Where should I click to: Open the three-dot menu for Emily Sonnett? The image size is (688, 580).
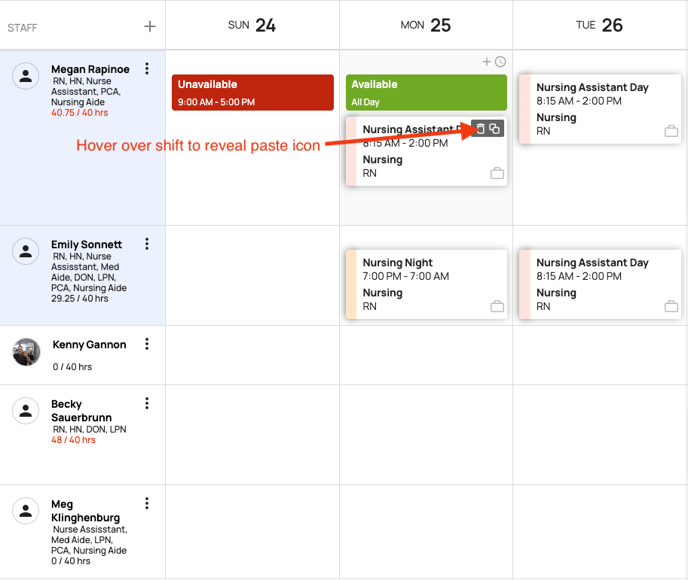pyautogui.click(x=147, y=244)
